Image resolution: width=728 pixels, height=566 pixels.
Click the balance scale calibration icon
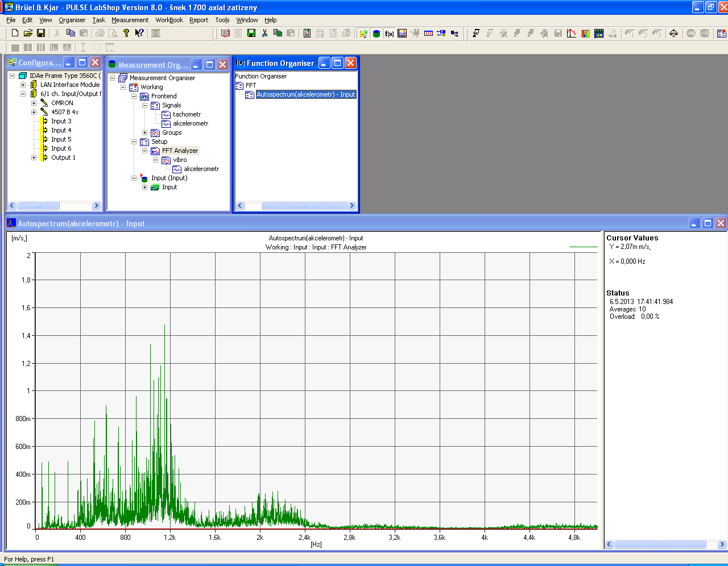673,34
